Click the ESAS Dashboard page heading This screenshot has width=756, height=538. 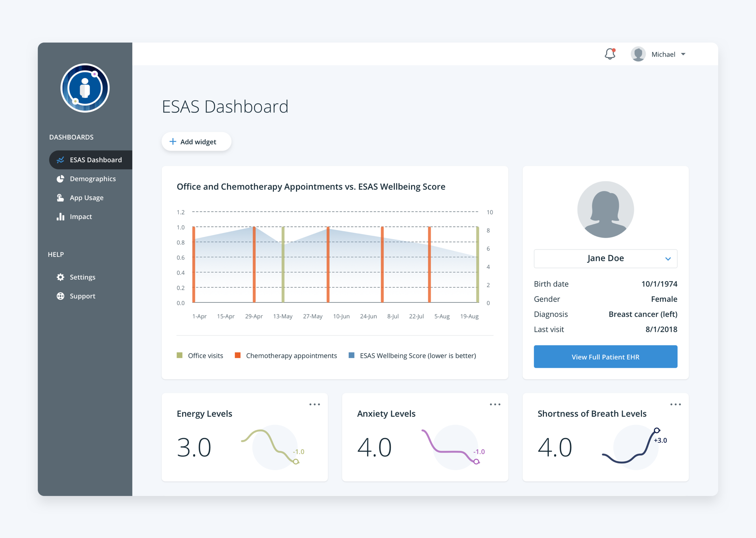(225, 107)
